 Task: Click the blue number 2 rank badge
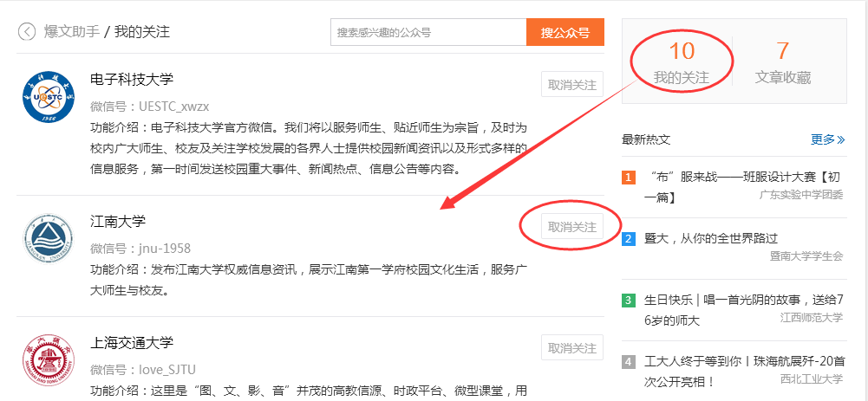629,239
